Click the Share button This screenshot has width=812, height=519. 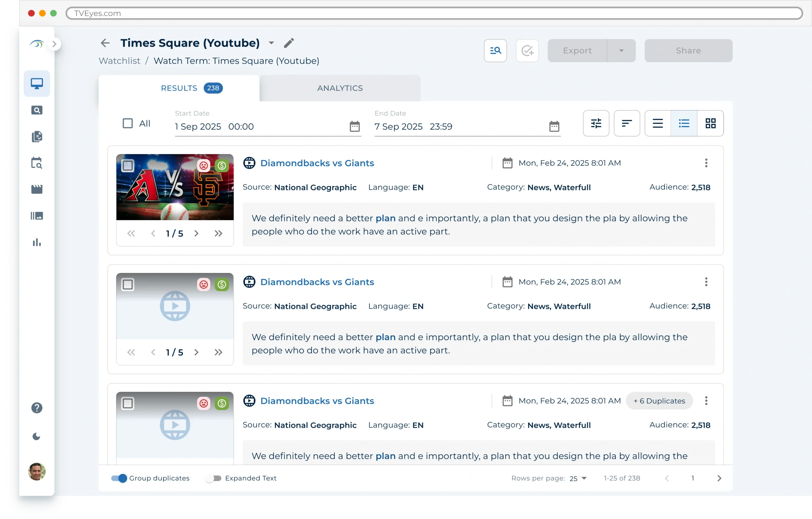tap(688, 50)
